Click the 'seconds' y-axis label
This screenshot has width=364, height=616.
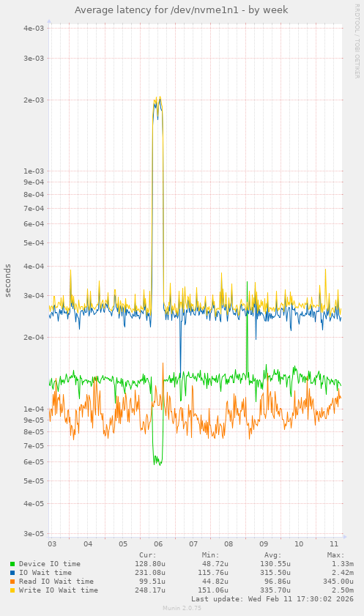[x=8, y=281]
